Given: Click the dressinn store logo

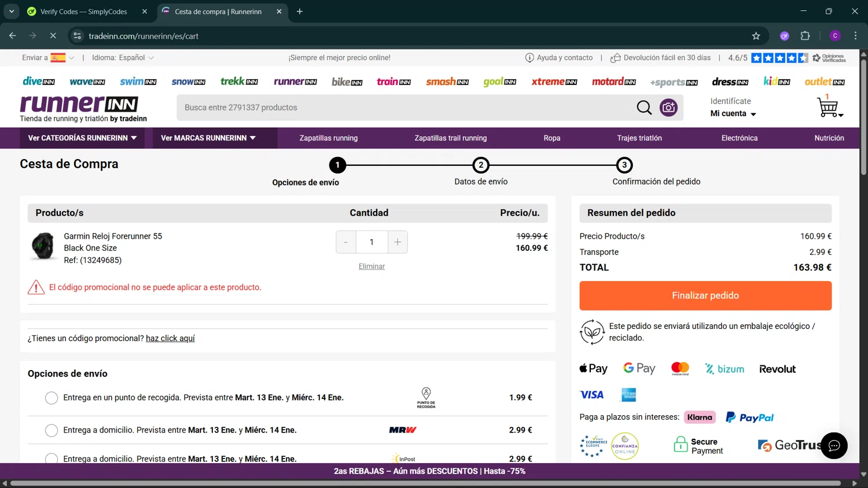Looking at the screenshot, I should tap(730, 82).
